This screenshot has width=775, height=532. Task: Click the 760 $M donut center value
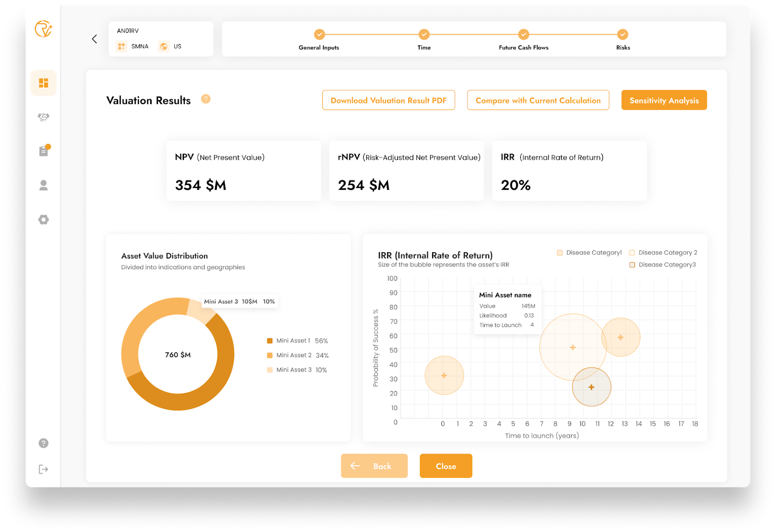[x=178, y=355]
